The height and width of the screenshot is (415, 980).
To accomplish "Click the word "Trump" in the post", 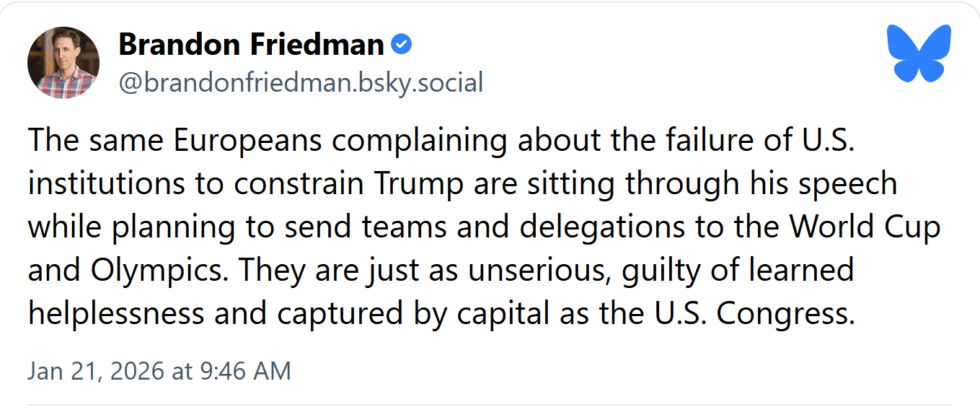I will pos(420,184).
